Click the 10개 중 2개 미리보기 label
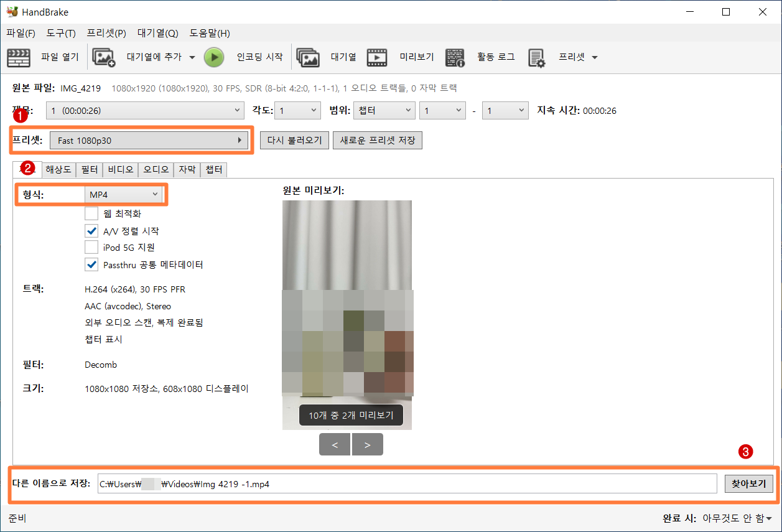 point(351,415)
